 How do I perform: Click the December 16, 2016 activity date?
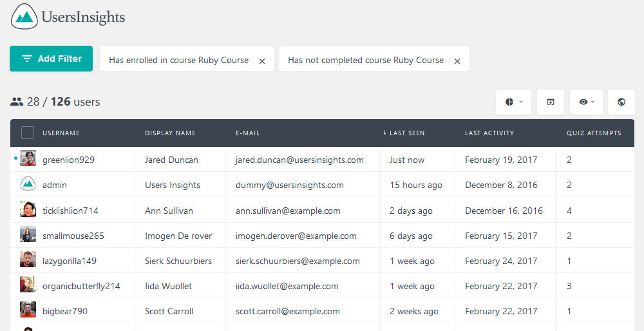click(x=504, y=211)
